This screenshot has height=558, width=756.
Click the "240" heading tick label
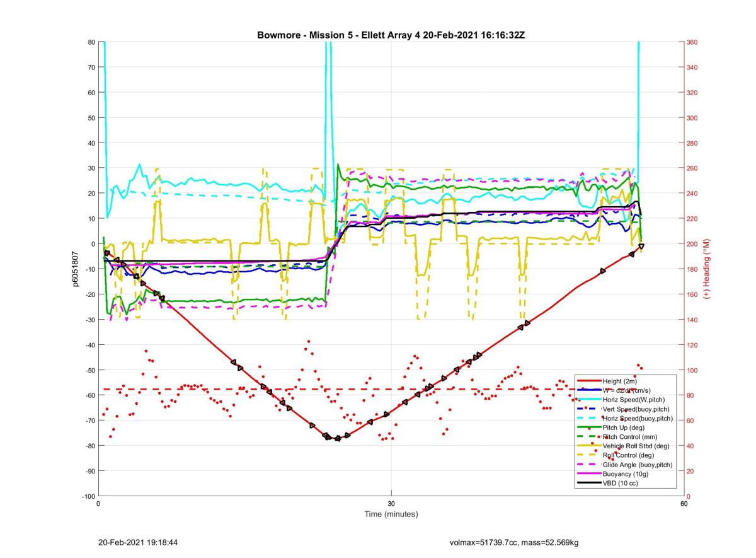click(693, 194)
